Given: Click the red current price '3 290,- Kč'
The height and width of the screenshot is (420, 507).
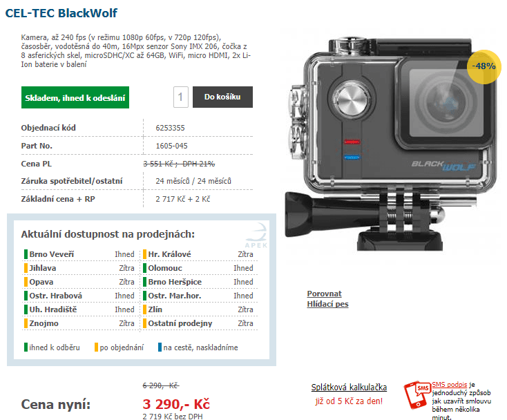Looking at the screenshot, I should click(176, 404).
